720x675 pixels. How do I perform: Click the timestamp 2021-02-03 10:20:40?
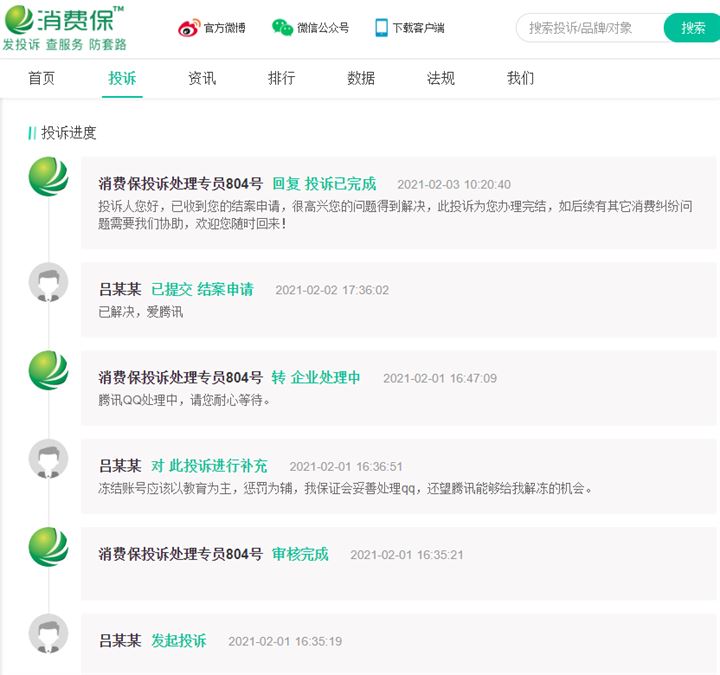(454, 185)
